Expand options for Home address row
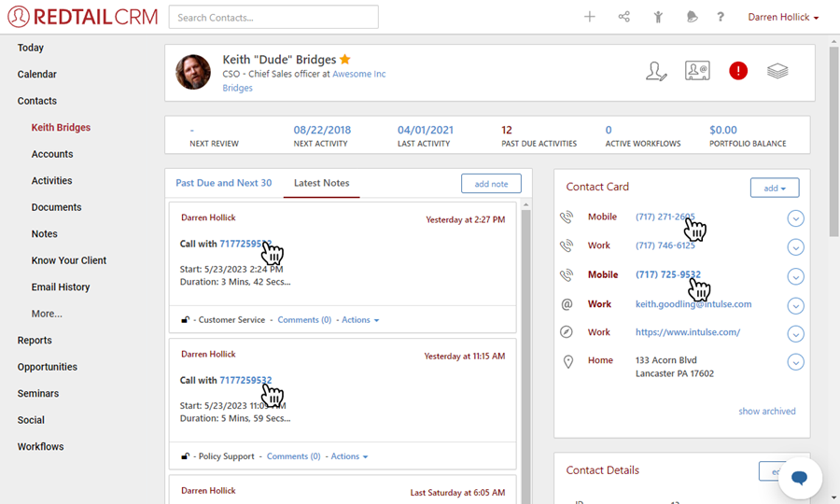This screenshot has width=840, height=504. (x=795, y=362)
